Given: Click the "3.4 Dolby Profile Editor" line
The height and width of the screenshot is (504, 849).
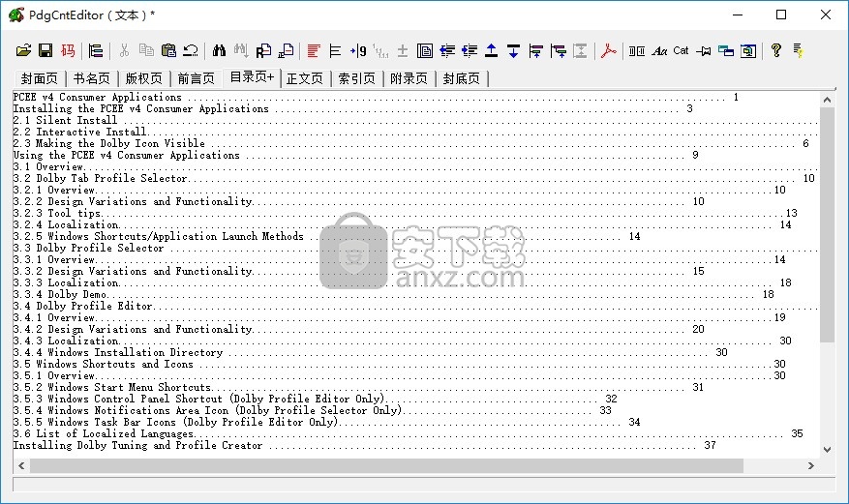Looking at the screenshot, I should pos(416,306).
